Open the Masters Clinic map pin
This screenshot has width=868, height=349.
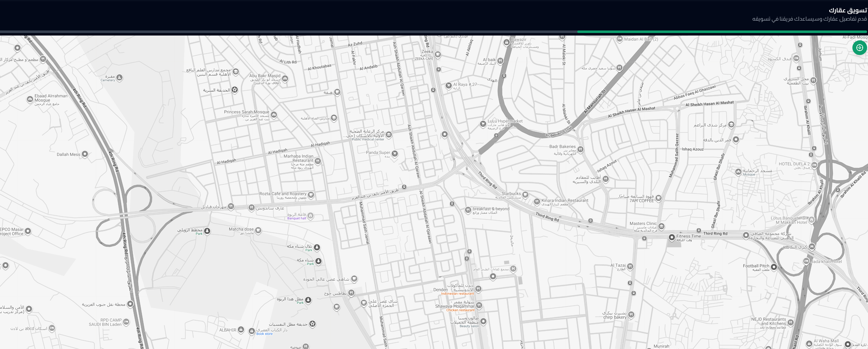click(x=661, y=226)
